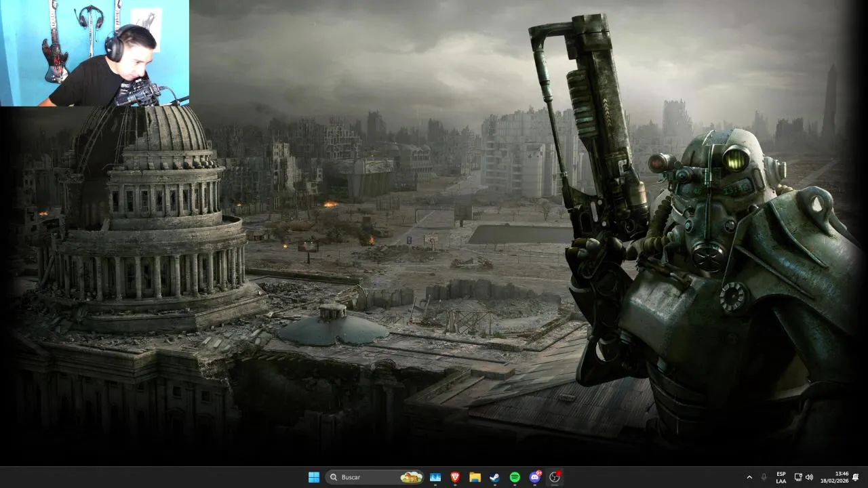Launch Brave browser from taskbar
868x488 pixels.
[455, 477]
